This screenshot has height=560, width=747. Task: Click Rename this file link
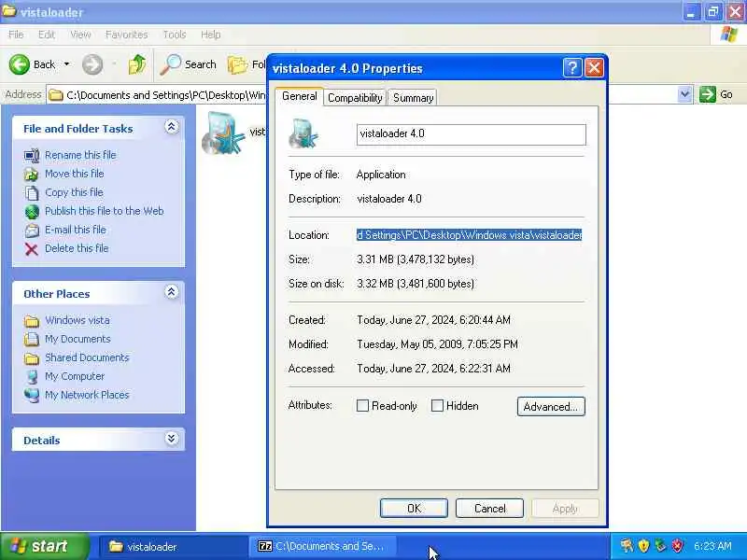click(x=80, y=155)
